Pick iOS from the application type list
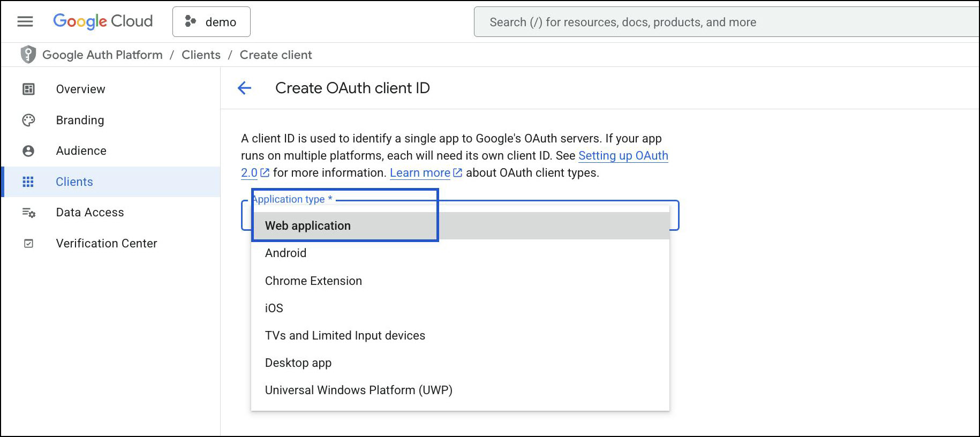Viewport: 980px width, 437px height. [274, 308]
